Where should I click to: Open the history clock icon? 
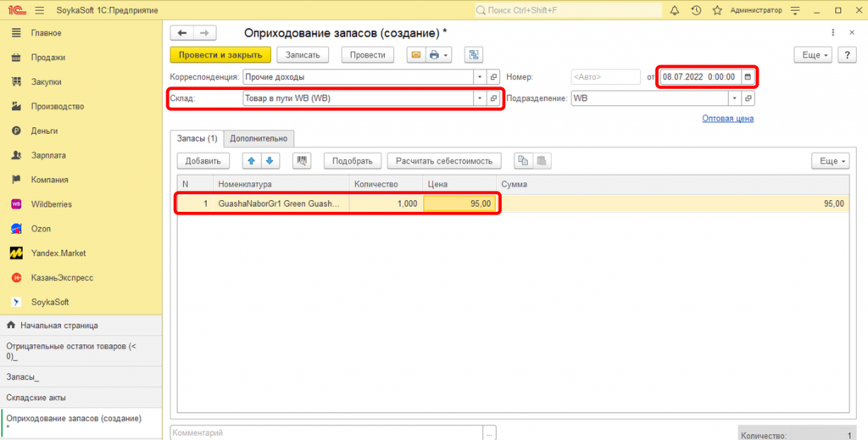(x=696, y=10)
